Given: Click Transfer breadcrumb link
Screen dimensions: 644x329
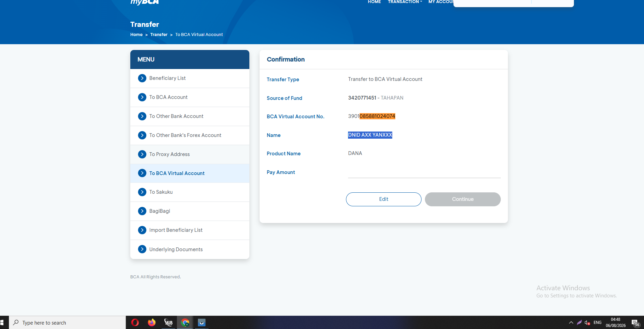Looking at the screenshot, I should click(159, 35).
